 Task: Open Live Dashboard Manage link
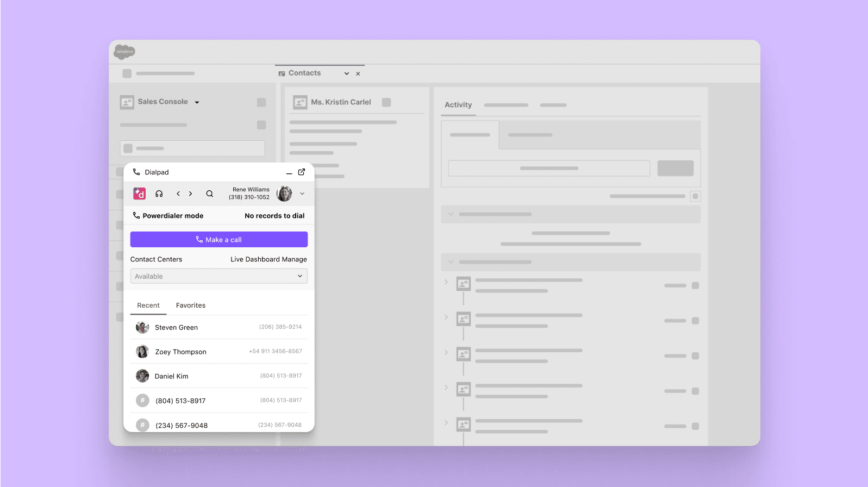pos(268,259)
